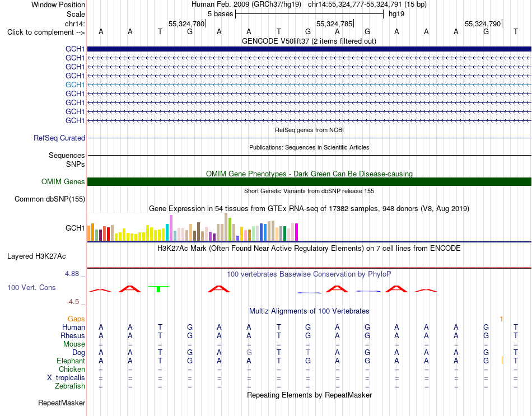This screenshot has height=416, width=532.
Task: Open the 'Human Feb. 2009 (GRCh37/hg19)' position title
Action: [x=246, y=4]
